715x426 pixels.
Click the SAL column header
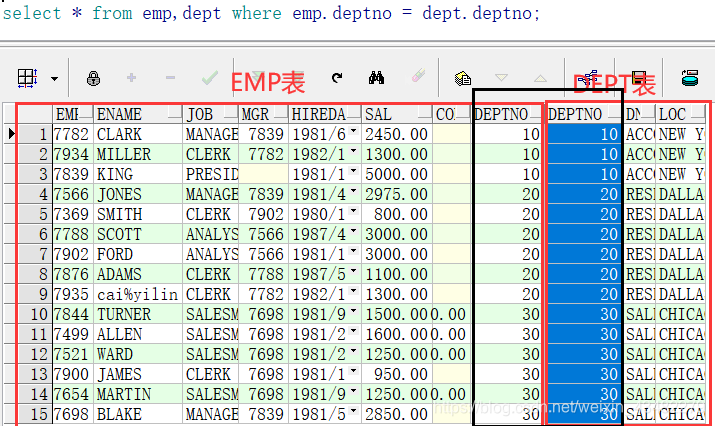[397, 114]
